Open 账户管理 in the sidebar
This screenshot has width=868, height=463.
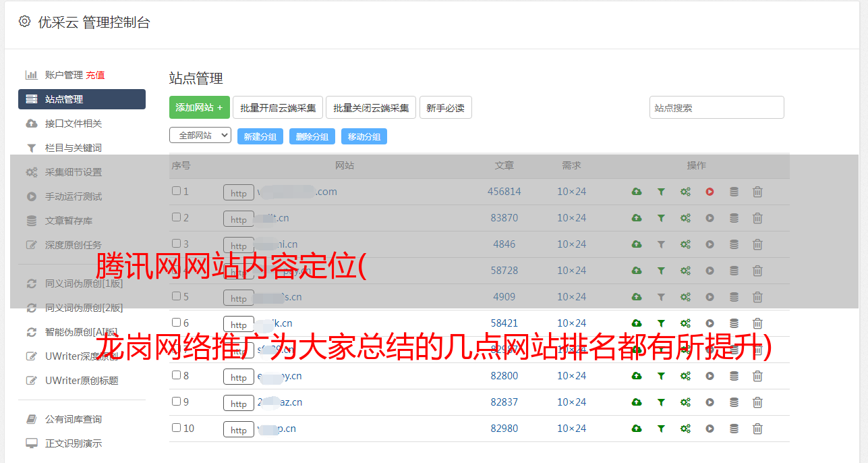(64, 75)
